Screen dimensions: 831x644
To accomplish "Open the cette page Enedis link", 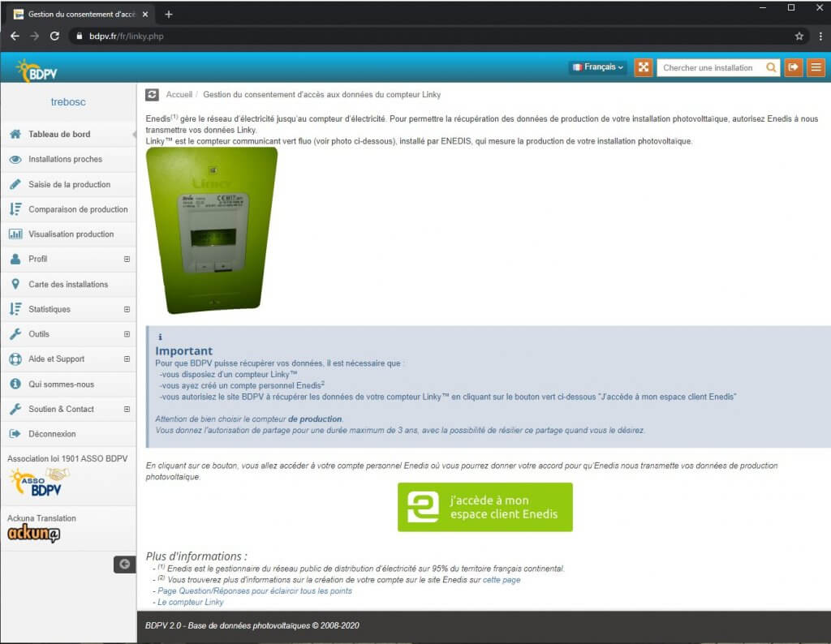I will coord(502,580).
